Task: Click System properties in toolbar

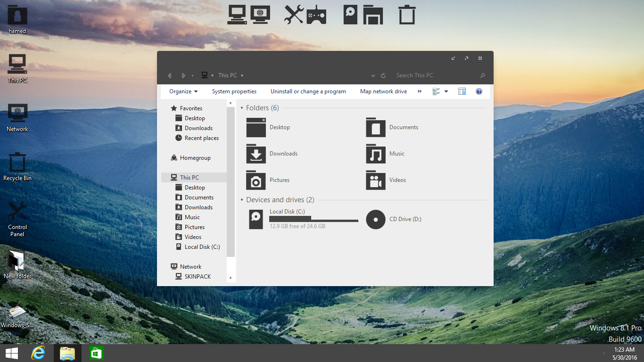Action: point(234,91)
